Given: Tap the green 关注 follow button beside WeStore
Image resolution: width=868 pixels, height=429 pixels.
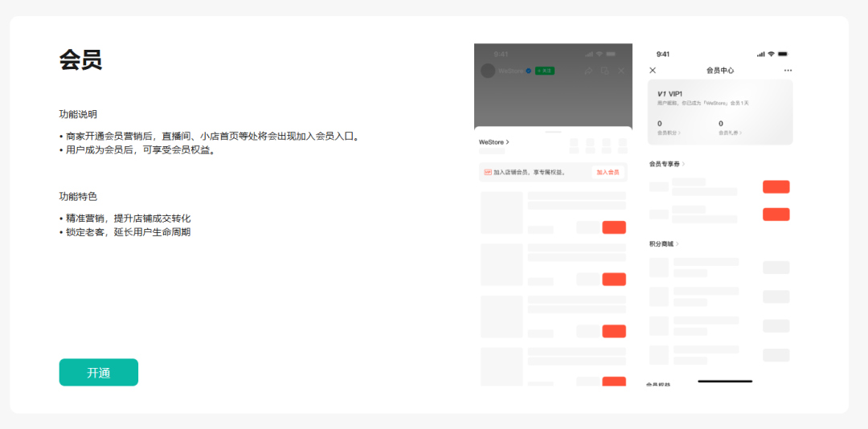Looking at the screenshot, I should [545, 71].
